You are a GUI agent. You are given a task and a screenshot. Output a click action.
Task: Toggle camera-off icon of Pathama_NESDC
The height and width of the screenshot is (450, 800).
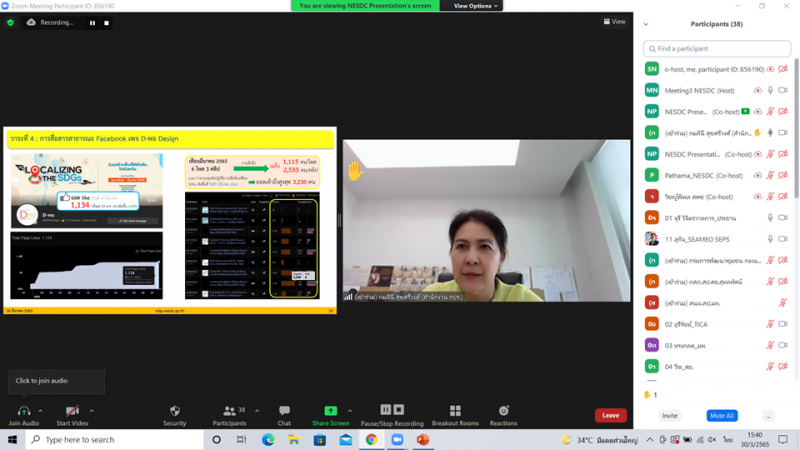point(783,176)
